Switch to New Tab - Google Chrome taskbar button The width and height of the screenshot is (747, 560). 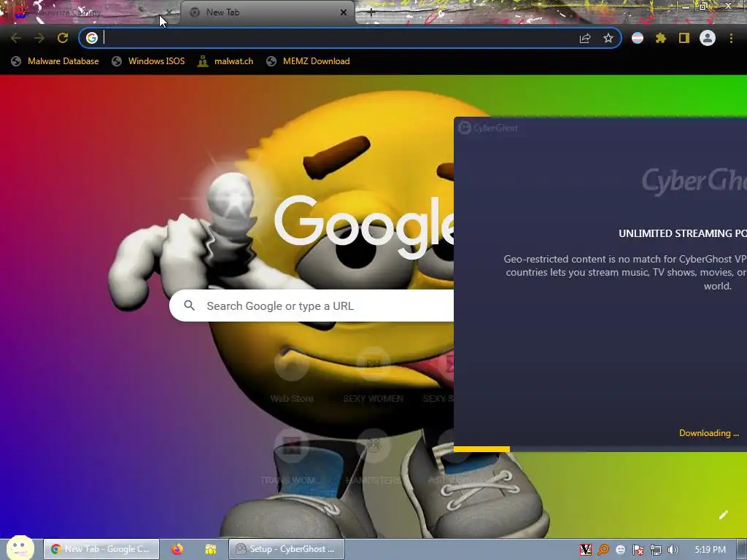tap(101, 549)
